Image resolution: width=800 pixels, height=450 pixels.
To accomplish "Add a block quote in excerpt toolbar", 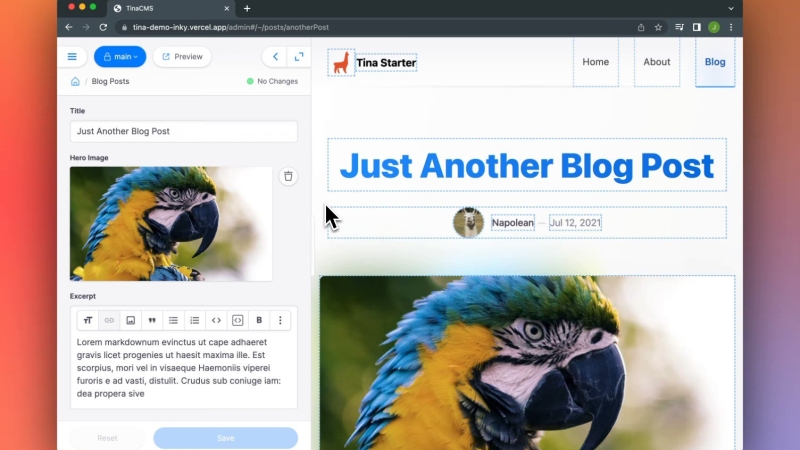I will (152, 320).
